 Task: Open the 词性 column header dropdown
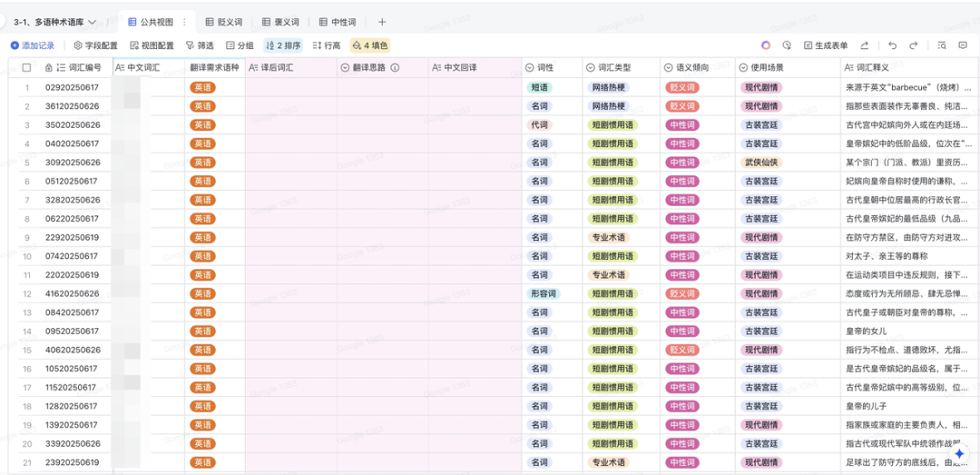tap(529, 67)
